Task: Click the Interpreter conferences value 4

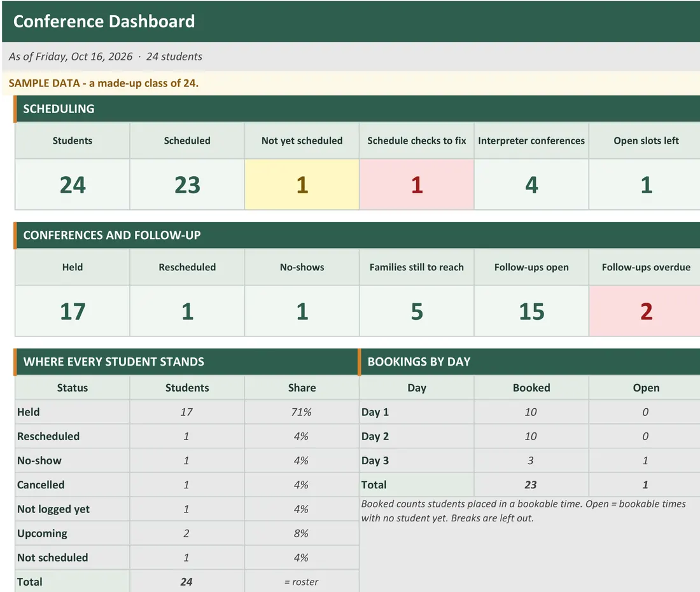Action: click(531, 184)
